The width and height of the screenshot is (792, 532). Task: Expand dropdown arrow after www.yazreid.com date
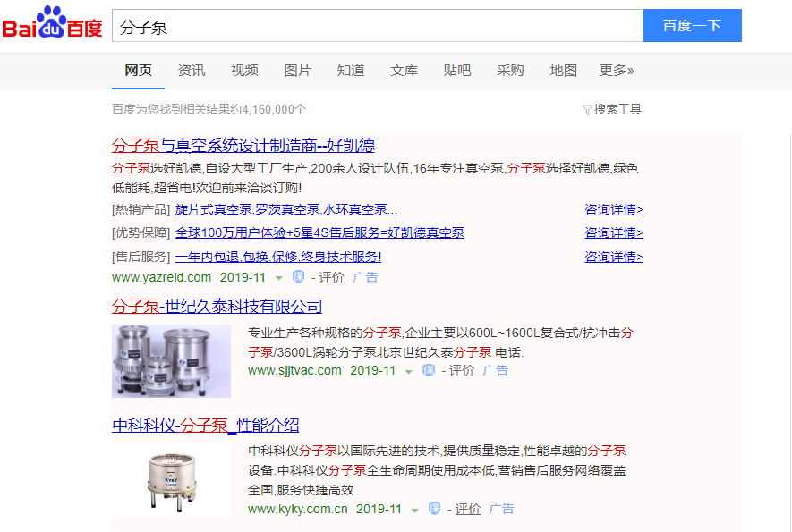(x=279, y=278)
